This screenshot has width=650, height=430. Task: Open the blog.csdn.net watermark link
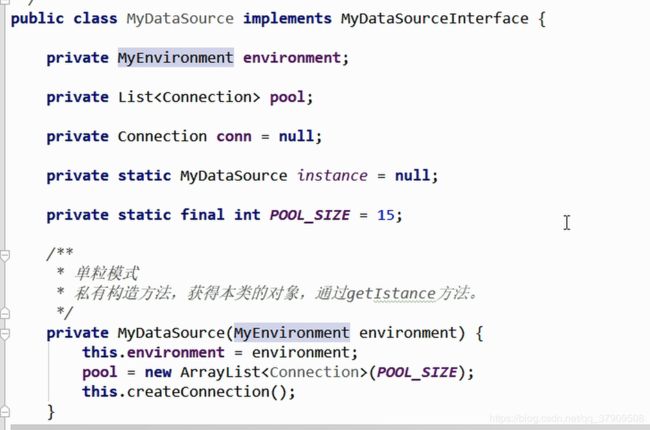click(567, 418)
